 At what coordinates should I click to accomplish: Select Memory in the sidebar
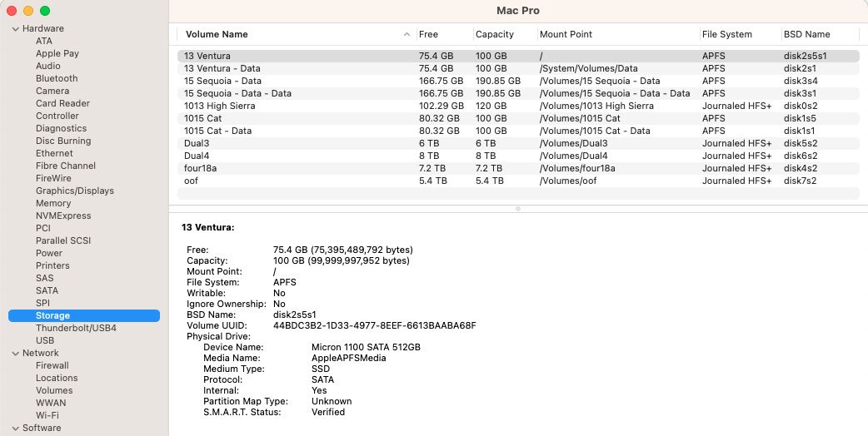[53, 203]
